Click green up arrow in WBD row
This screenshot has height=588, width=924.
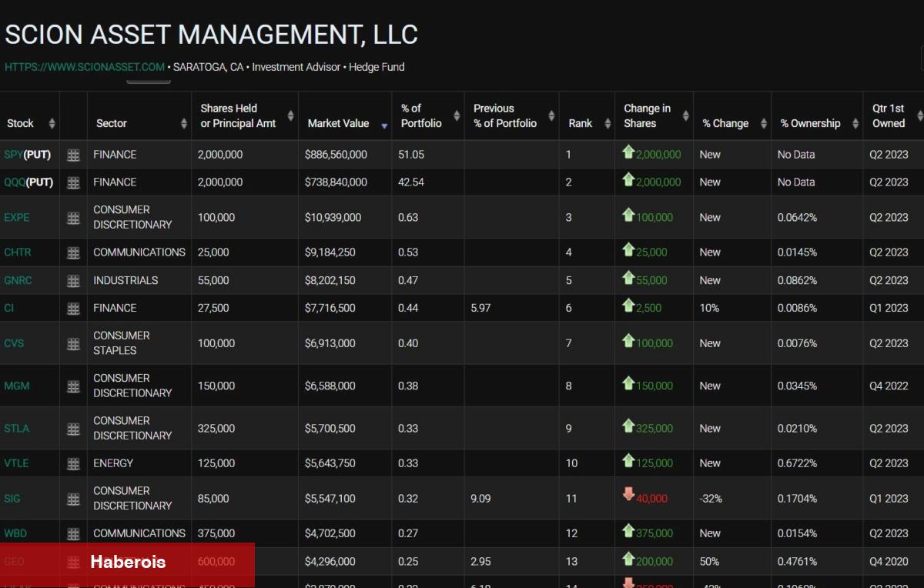628,531
